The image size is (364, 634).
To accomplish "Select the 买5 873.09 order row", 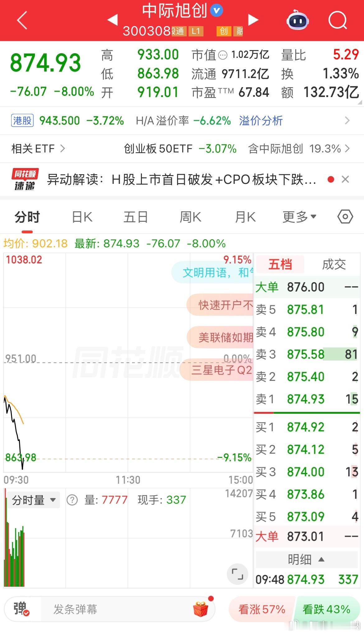I will tap(307, 517).
